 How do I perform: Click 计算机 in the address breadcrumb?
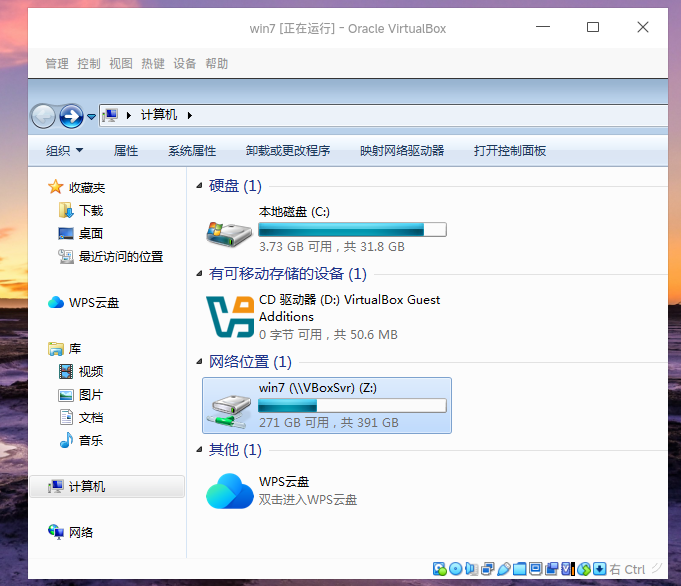click(x=159, y=115)
